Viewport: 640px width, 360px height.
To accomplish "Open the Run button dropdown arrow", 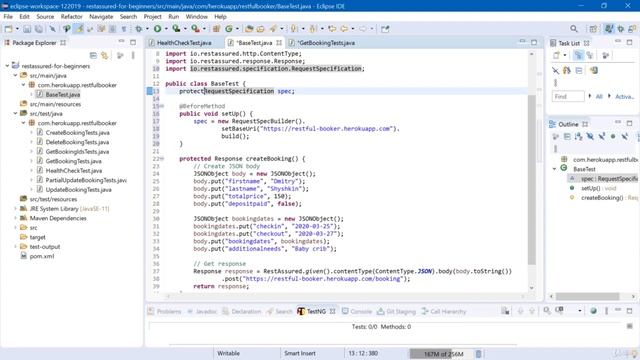I will (x=166, y=29).
